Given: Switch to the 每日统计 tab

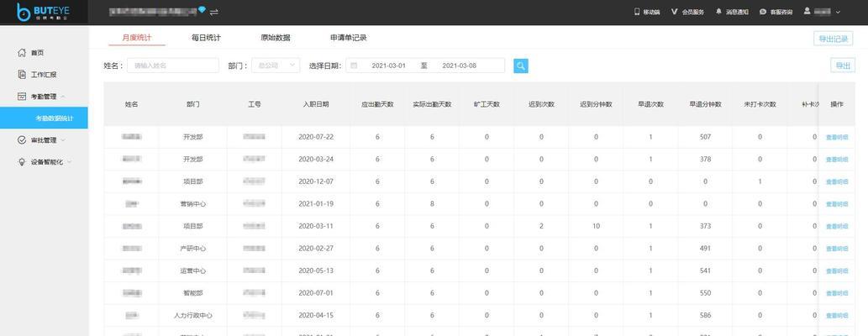Looking at the screenshot, I should [x=206, y=38].
